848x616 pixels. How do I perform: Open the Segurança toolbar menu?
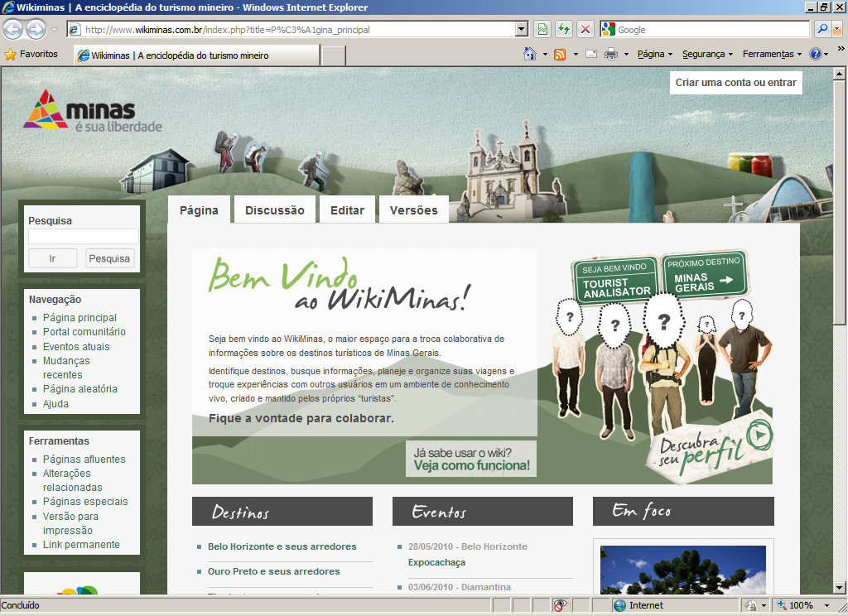pos(707,54)
